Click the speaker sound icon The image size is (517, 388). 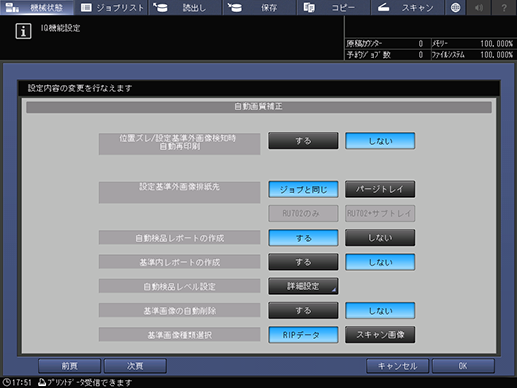(x=479, y=7)
